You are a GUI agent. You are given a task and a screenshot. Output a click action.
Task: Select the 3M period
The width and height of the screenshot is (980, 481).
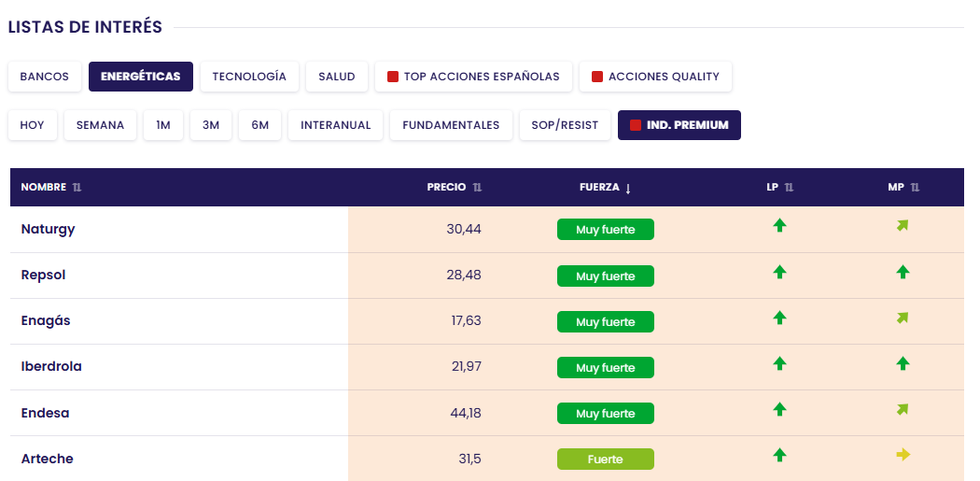tap(211, 125)
